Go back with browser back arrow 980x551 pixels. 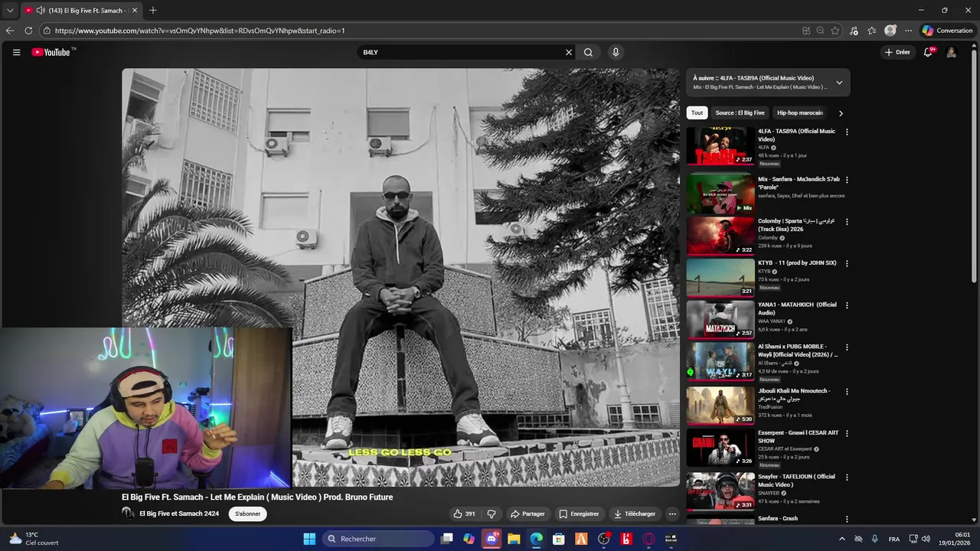pyautogui.click(x=10, y=31)
